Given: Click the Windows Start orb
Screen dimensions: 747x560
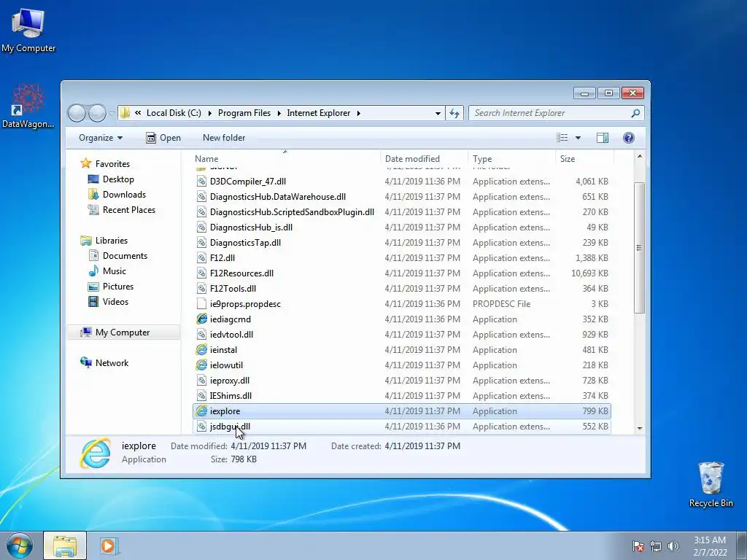Looking at the screenshot, I should point(20,545).
